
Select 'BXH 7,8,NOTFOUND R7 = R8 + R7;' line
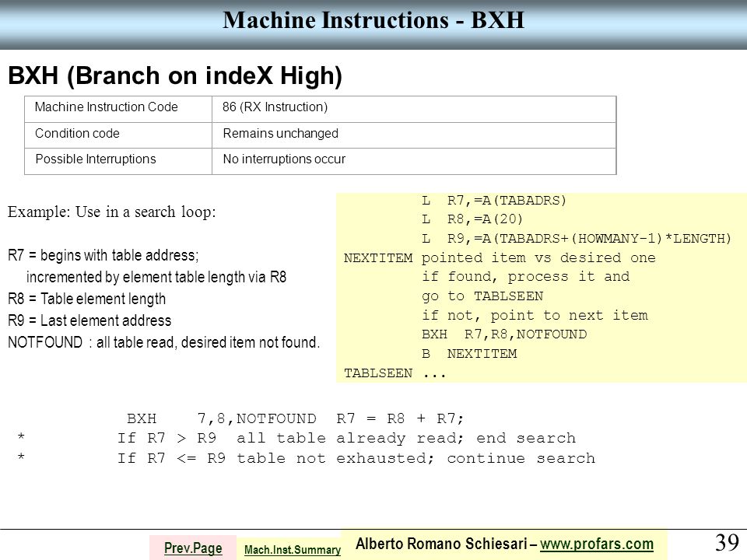click(x=296, y=419)
